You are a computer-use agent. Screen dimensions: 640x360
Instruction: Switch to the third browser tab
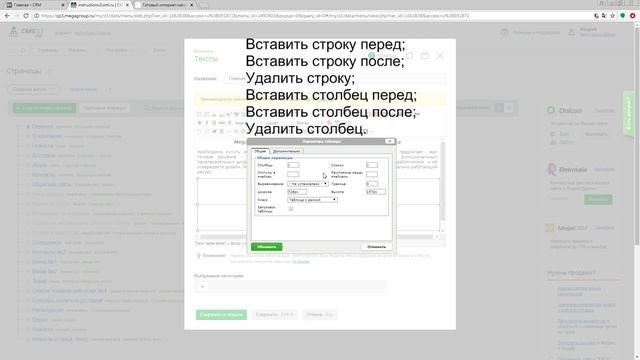(164, 5)
